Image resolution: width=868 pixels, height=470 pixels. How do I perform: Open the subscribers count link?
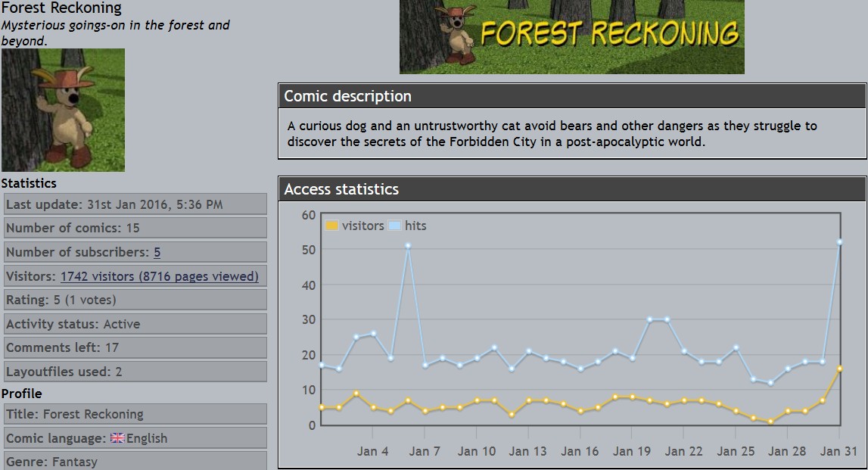[157, 252]
